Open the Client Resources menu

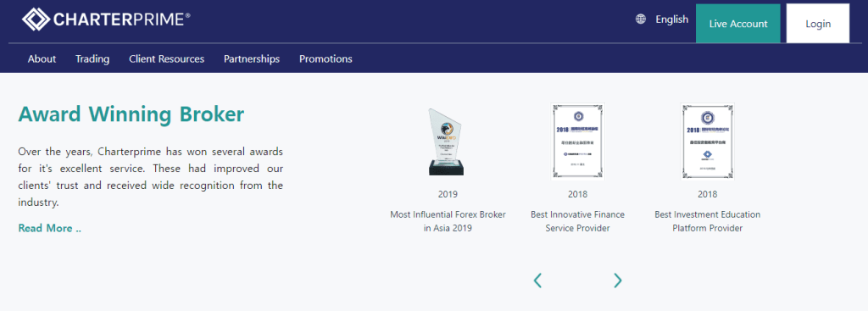click(167, 58)
